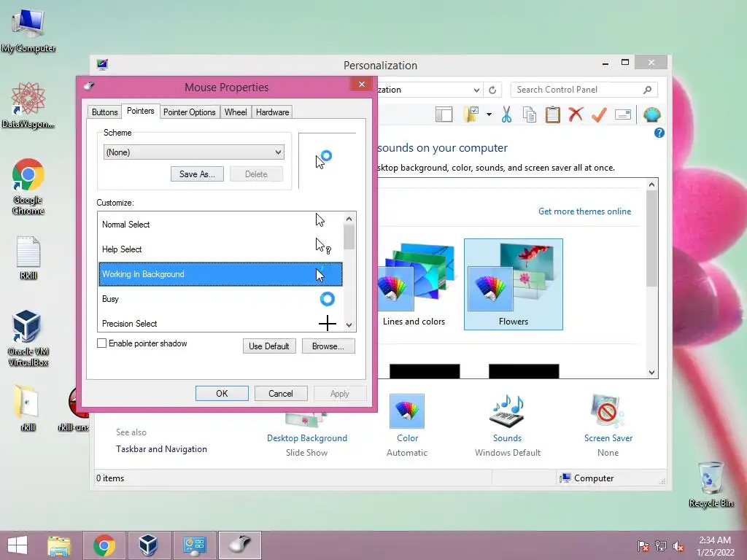
Task: Select the Flowers theme thumbnail
Action: pos(513,284)
